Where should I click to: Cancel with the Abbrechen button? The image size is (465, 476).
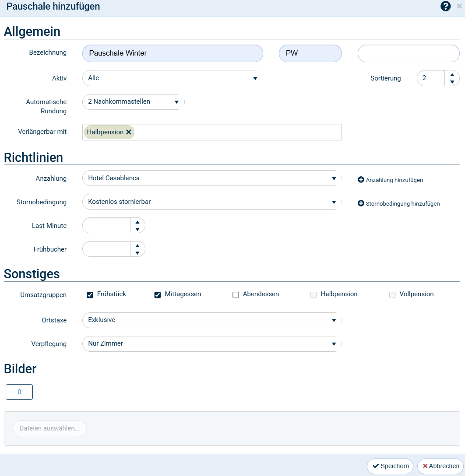440,466
